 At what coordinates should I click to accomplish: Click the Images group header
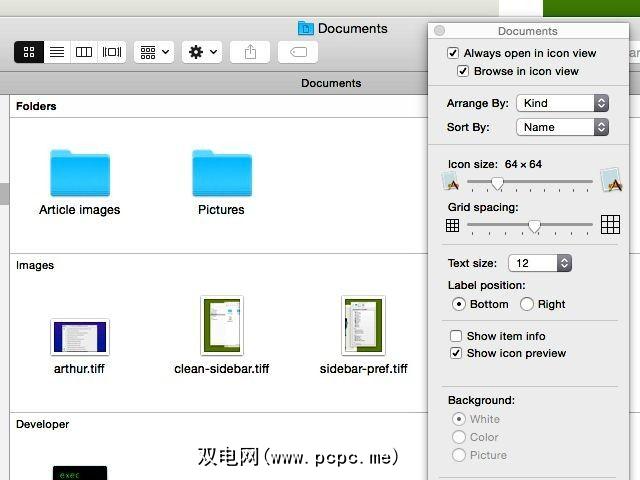35,265
